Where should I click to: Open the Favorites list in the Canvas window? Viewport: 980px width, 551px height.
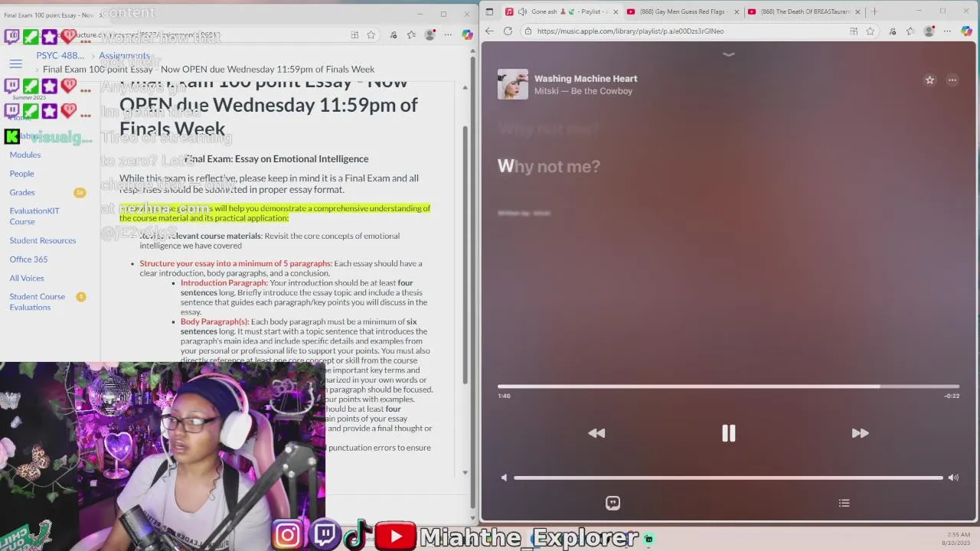[411, 35]
